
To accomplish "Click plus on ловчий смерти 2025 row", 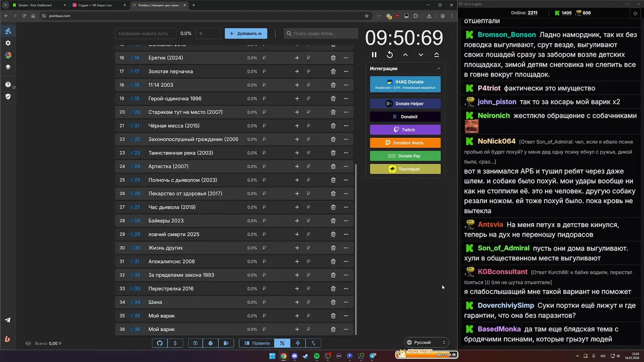I will click(297, 234).
